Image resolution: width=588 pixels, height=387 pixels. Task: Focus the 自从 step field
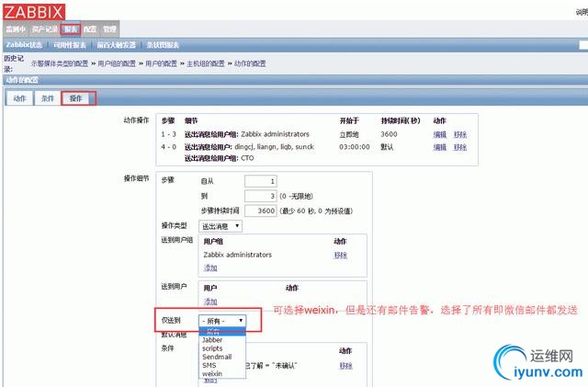[x=261, y=181]
